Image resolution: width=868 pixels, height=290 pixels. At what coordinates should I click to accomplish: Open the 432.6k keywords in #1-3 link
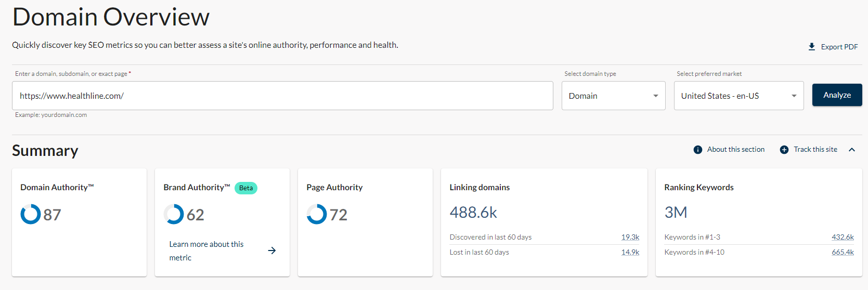click(x=843, y=237)
